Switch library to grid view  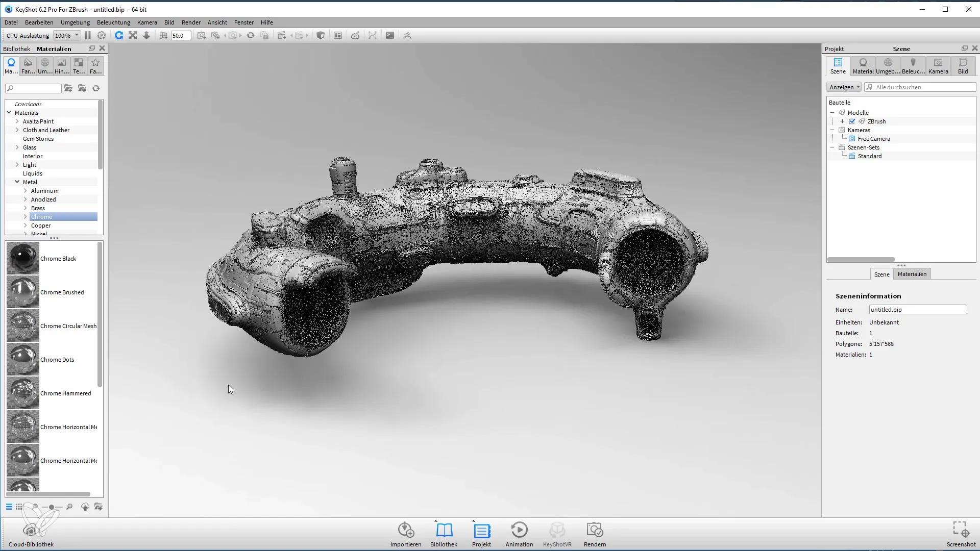tap(19, 507)
